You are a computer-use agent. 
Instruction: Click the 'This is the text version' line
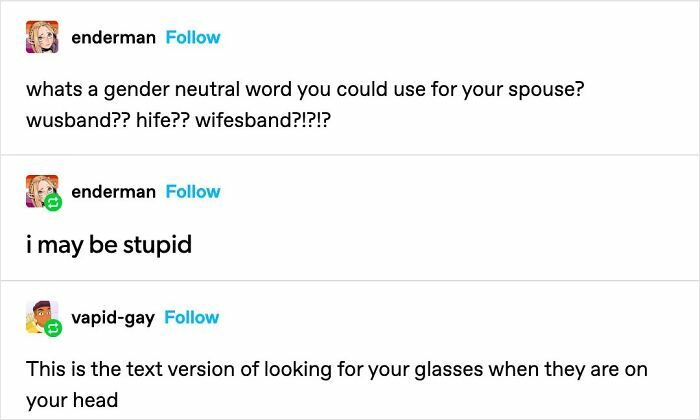coord(337,370)
